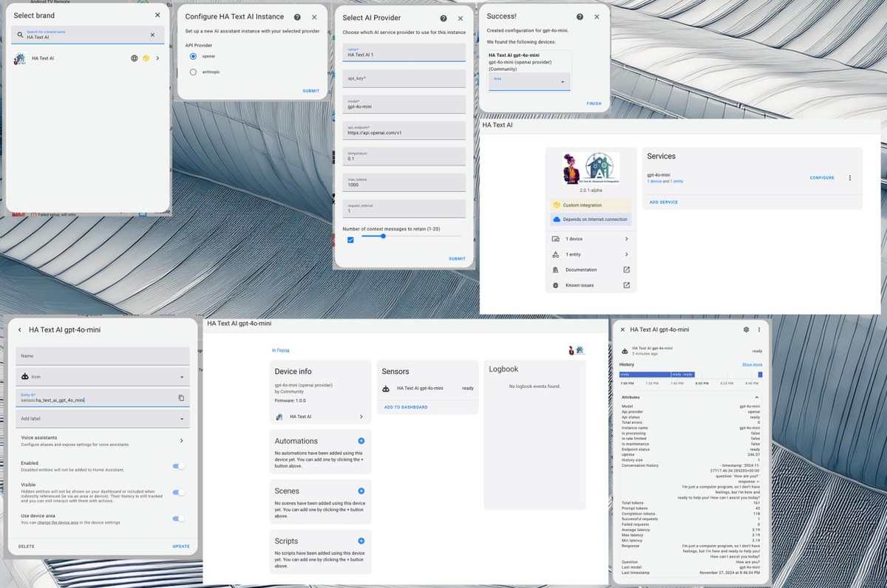Toggle the Visible switch
Viewport: 887px width, 588px height.
click(x=178, y=493)
